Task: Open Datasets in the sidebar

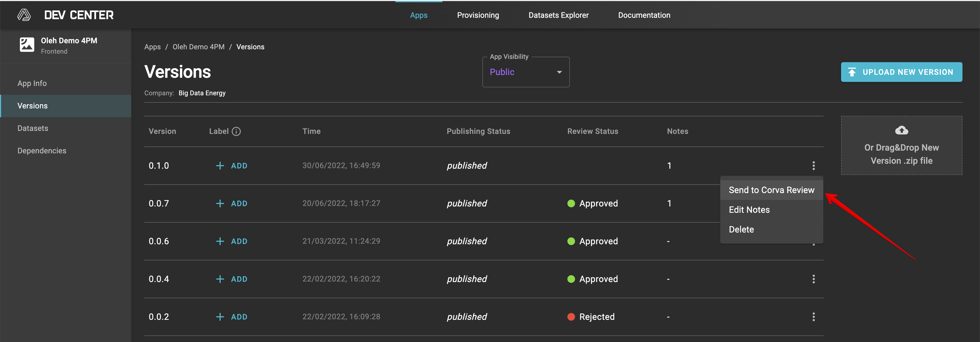Action: point(66,128)
